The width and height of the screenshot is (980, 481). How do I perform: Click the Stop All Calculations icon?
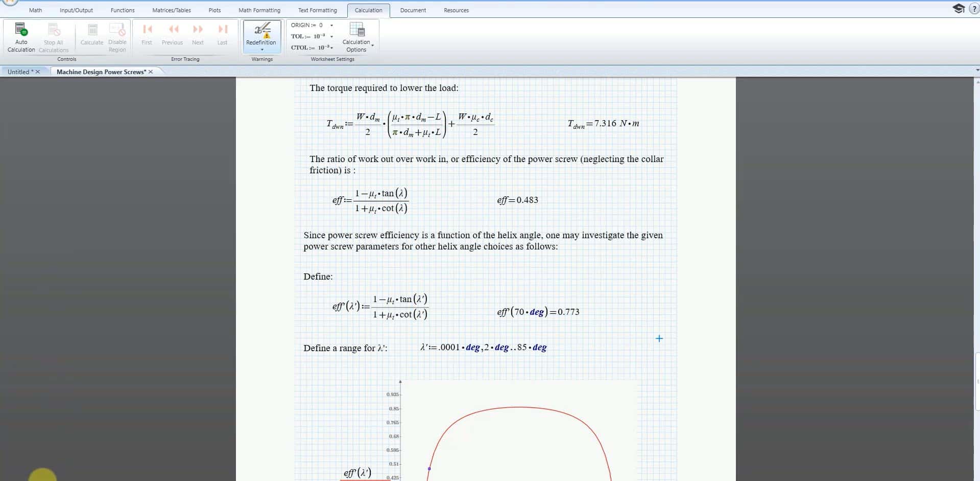(x=54, y=37)
